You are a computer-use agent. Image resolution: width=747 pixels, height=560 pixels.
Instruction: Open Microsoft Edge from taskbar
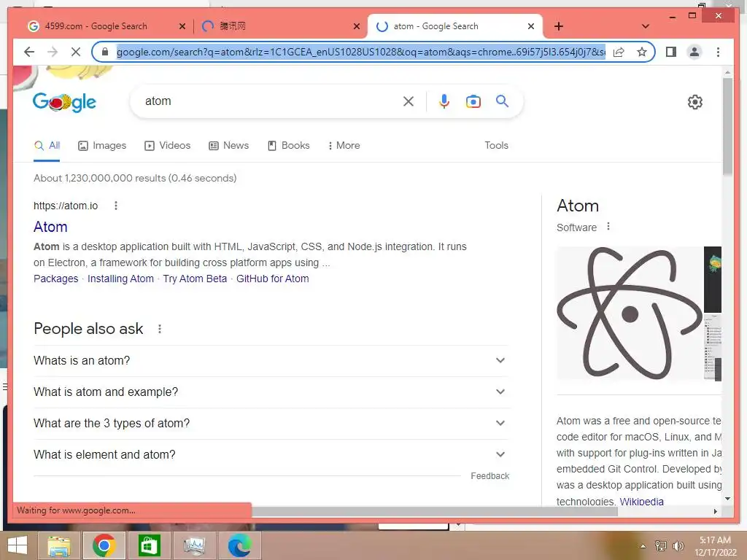239,545
